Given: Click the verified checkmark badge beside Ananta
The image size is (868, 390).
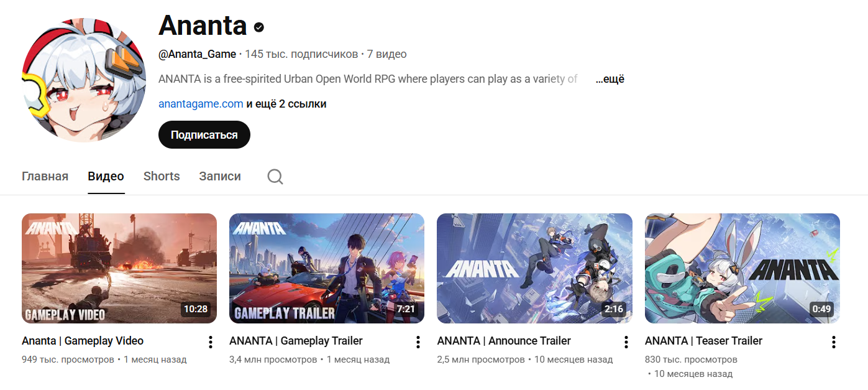Looking at the screenshot, I should click(x=259, y=27).
